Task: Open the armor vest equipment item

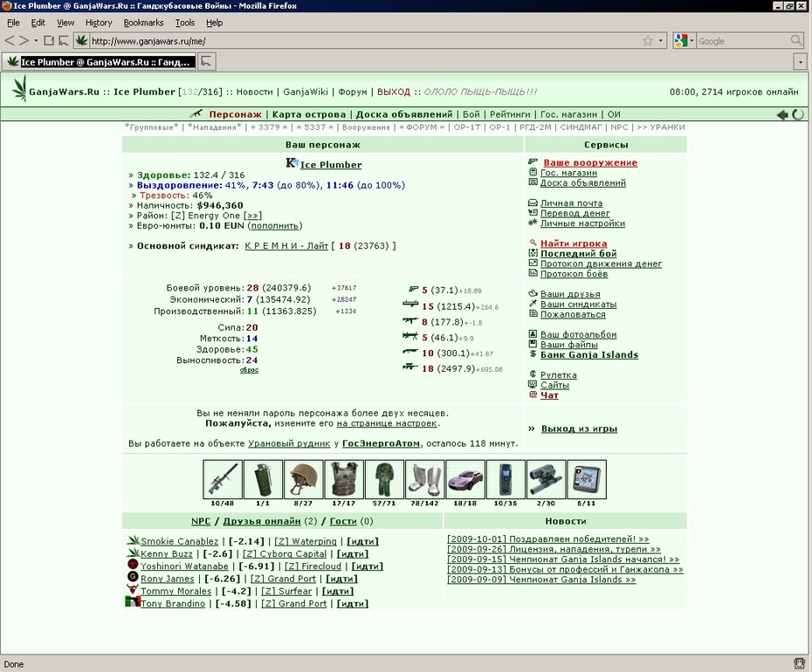Action: click(x=344, y=479)
